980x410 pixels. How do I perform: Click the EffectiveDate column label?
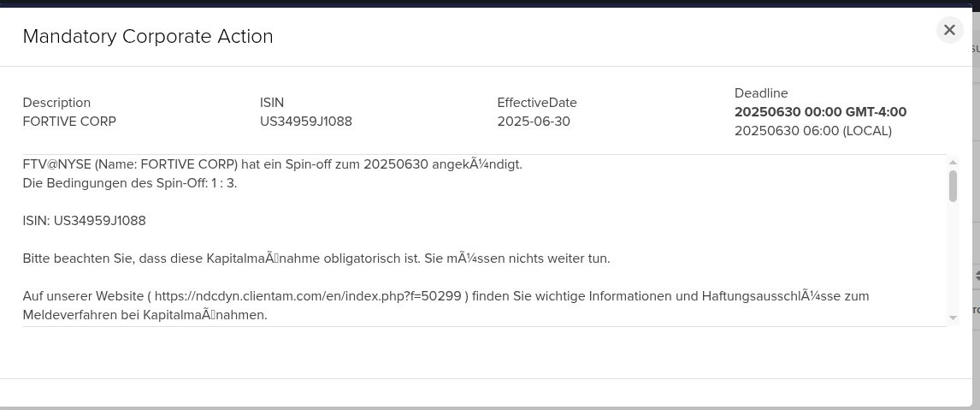tap(537, 103)
